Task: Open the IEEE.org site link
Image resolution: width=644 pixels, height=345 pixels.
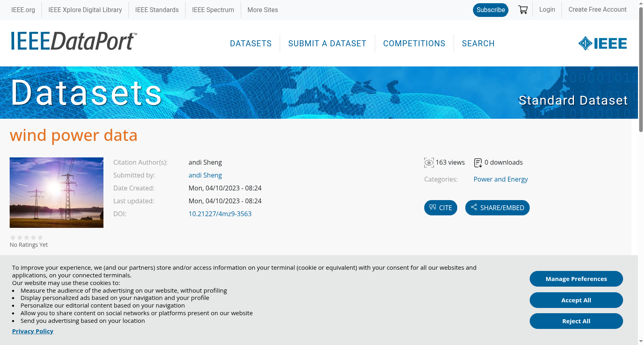Action: pos(23,10)
